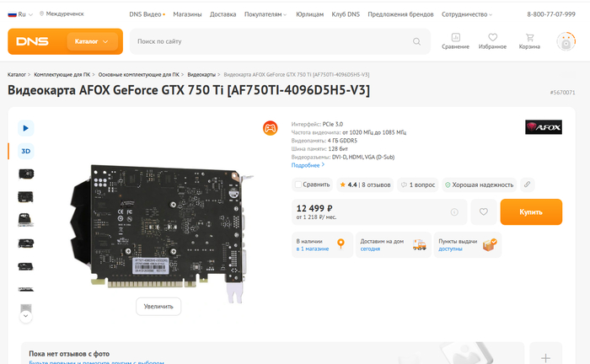Click the plus icon to add photo review
The image size is (590, 364).
tap(545, 358)
